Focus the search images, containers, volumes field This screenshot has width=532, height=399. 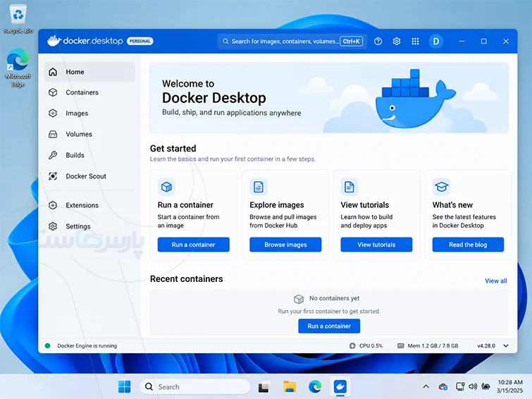pos(292,42)
